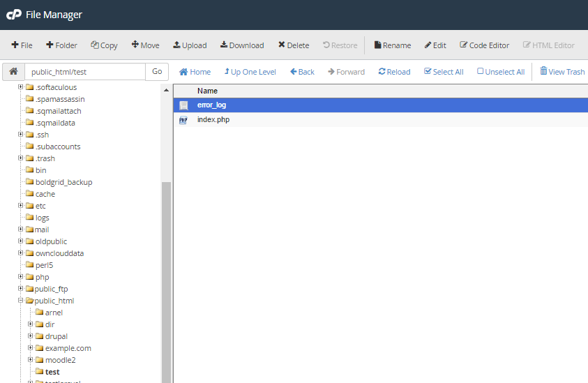
Task: Click the cPanel logo icon
Action: coord(14,15)
